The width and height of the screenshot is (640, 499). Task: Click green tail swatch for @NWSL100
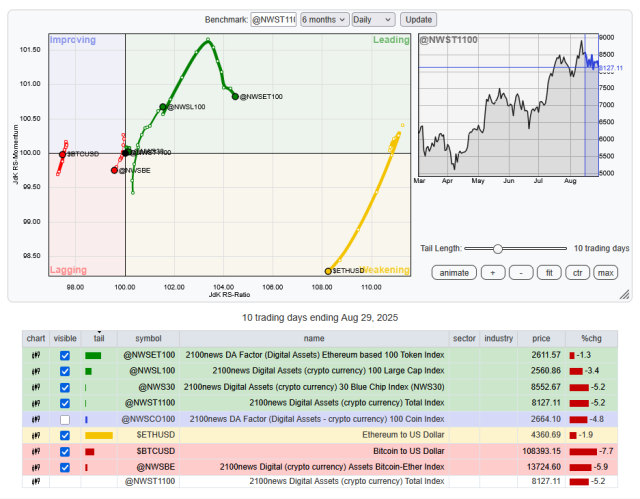point(88,371)
